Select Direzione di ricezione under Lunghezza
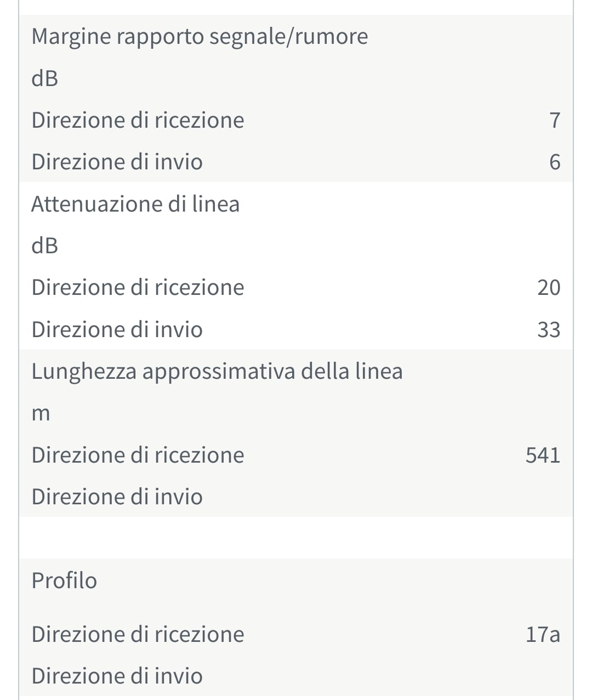The image size is (592, 700). point(138,455)
